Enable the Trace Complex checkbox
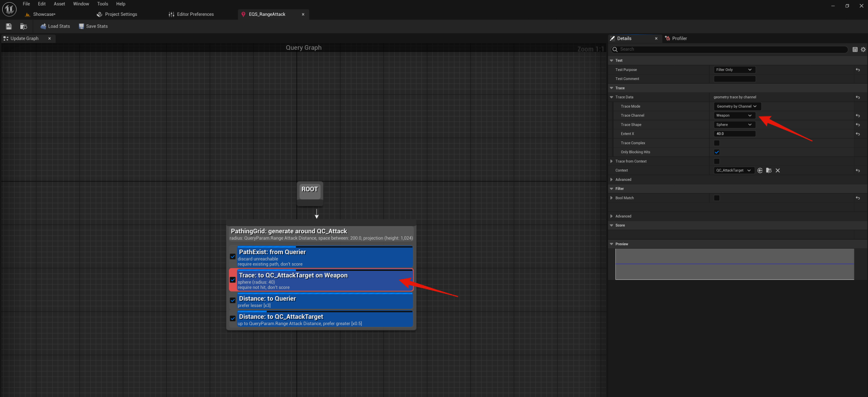This screenshot has width=868, height=397. pos(717,143)
